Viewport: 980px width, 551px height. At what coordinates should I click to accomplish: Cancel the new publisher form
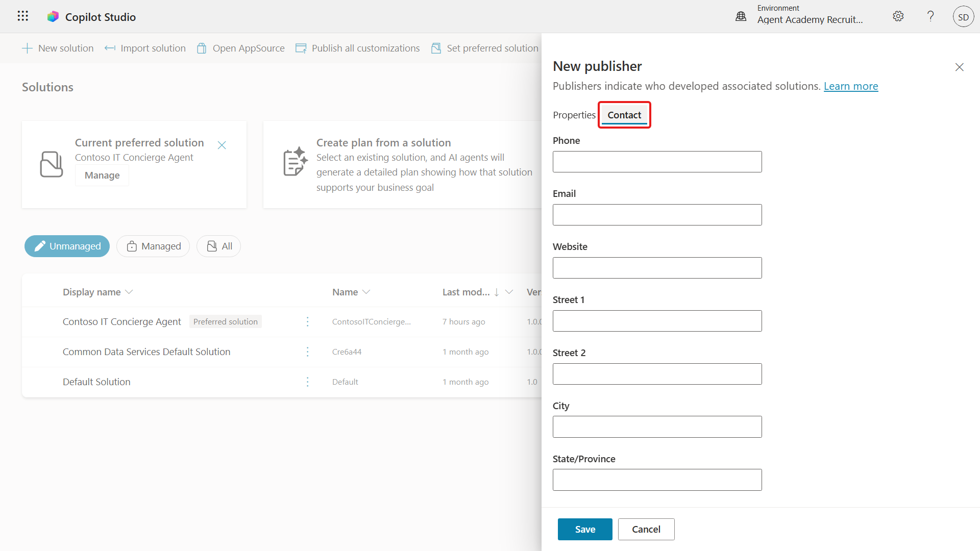point(646,529)
